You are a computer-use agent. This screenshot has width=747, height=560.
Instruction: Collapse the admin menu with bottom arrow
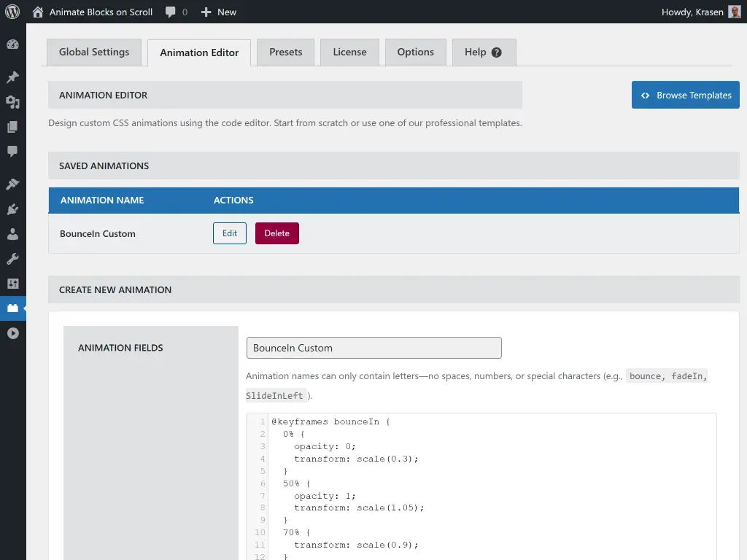12,332
